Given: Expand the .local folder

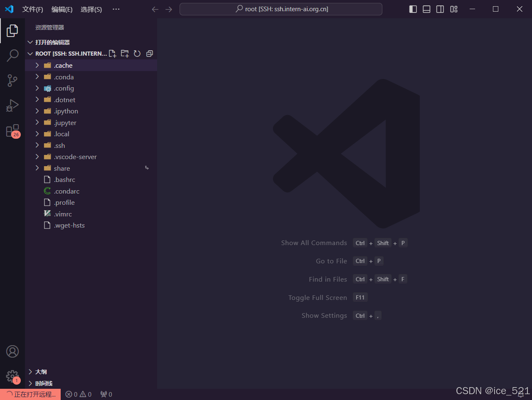Looking at the screenshot, I should click(91, 134).
